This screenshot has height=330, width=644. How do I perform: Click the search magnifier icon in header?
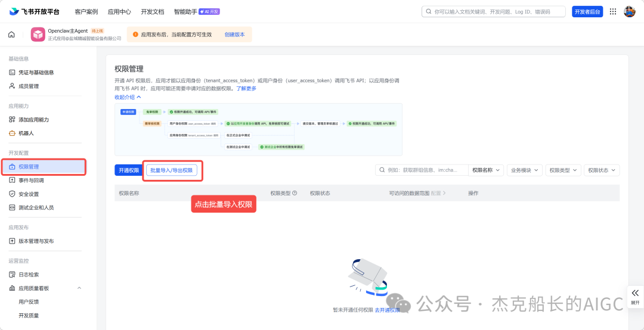tap(429, 12)
